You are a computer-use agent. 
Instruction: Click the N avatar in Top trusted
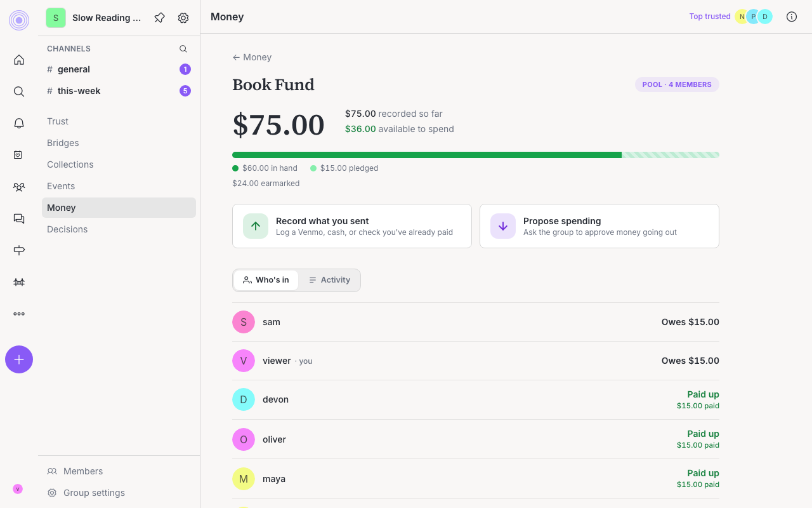pyautogui.click(x=742, y=17)
